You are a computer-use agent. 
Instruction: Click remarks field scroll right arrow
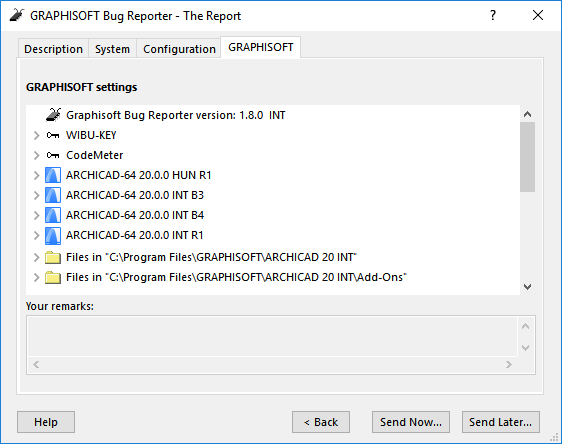[509, 364]
